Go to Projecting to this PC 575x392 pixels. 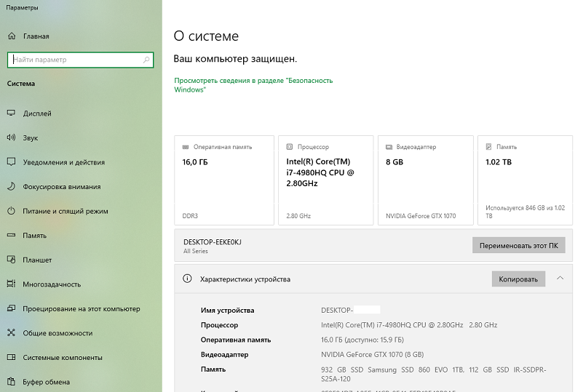81,308
